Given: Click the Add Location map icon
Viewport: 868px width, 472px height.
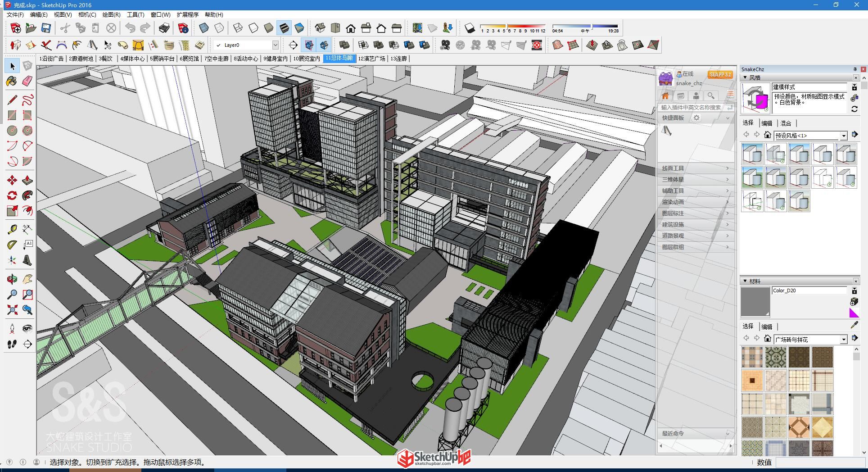Looking at the screenshot, I should 417,28.
